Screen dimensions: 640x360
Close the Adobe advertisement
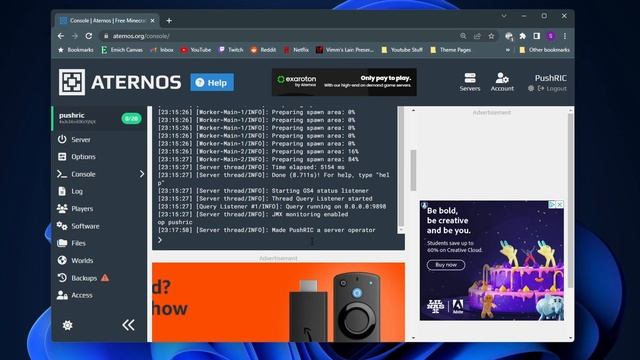pos(560,204)
